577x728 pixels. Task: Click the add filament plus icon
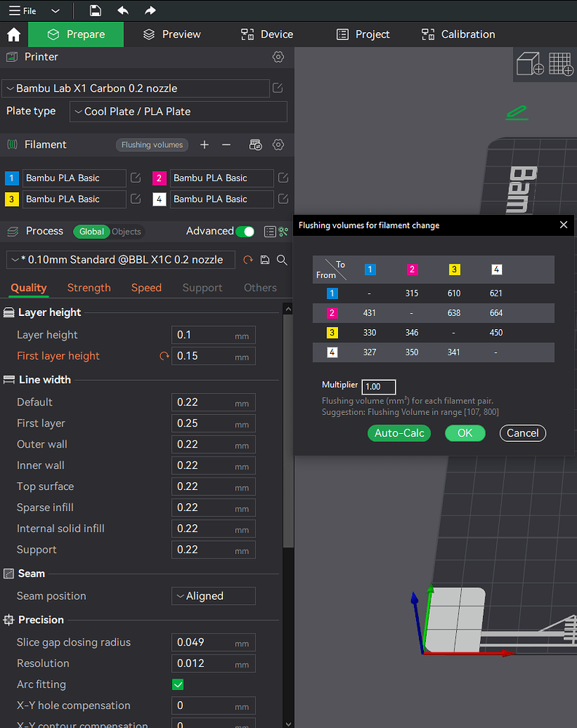click(205, 145)
